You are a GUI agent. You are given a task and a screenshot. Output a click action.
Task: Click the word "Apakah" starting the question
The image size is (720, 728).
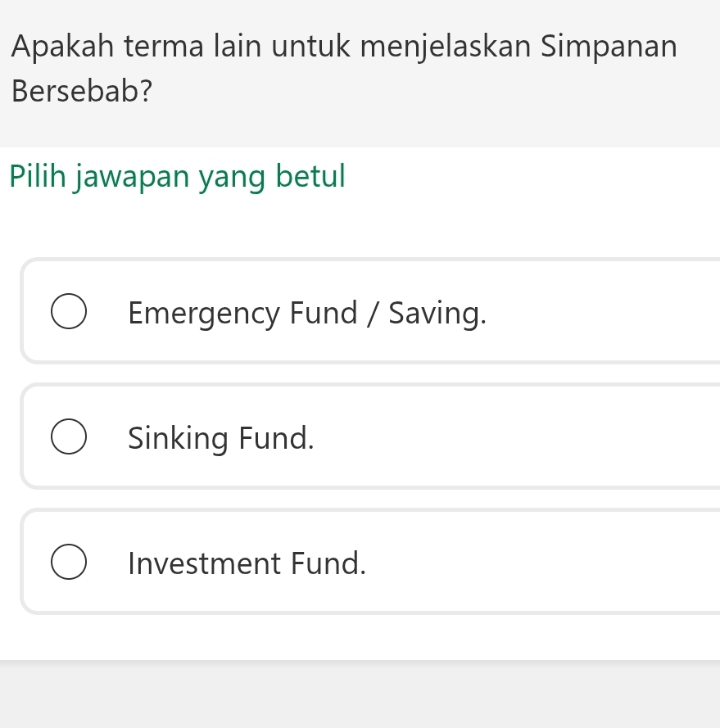(63, 46)
